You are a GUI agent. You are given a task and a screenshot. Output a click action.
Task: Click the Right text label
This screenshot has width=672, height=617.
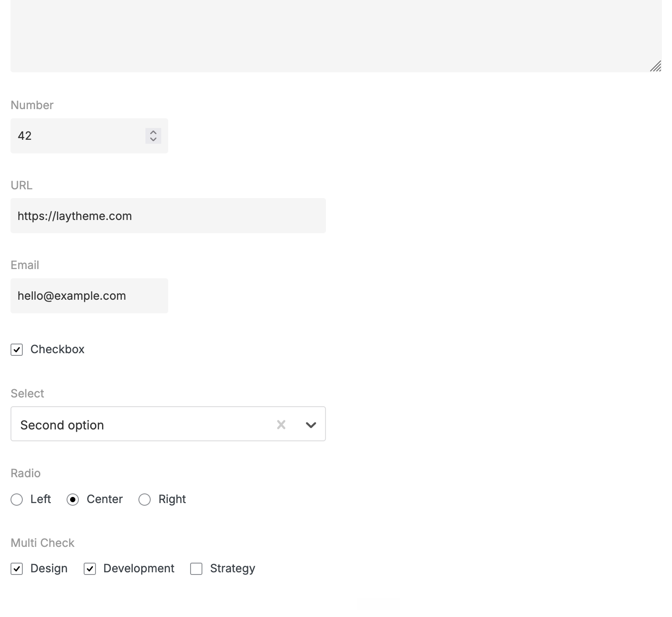point(172,500)
